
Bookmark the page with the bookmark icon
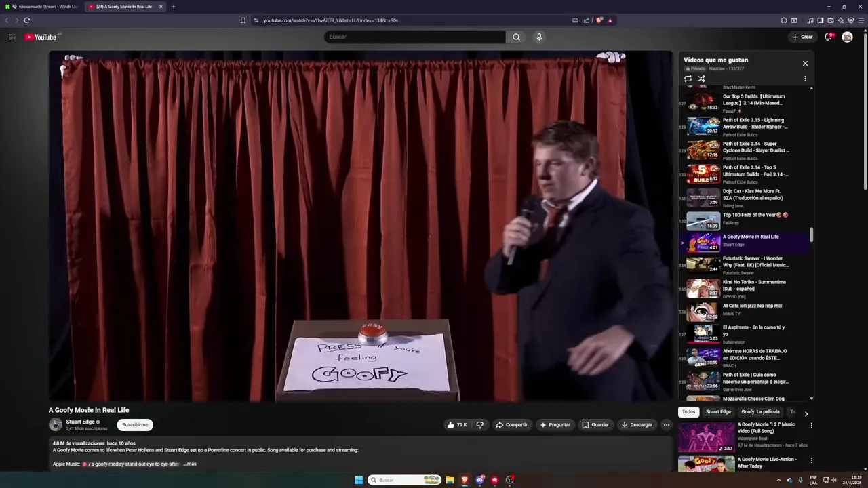(x=243, y=20)
